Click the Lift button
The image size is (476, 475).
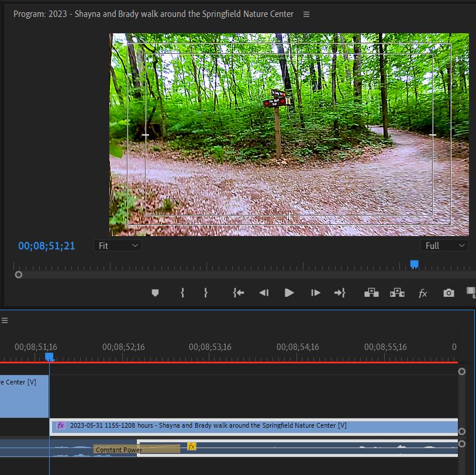point(371,293)
